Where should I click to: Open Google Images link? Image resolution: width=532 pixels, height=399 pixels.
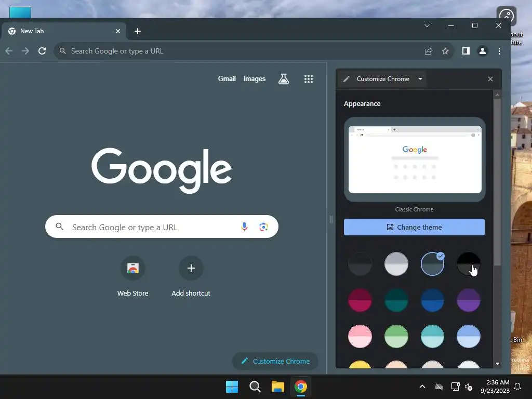point(255,79)
